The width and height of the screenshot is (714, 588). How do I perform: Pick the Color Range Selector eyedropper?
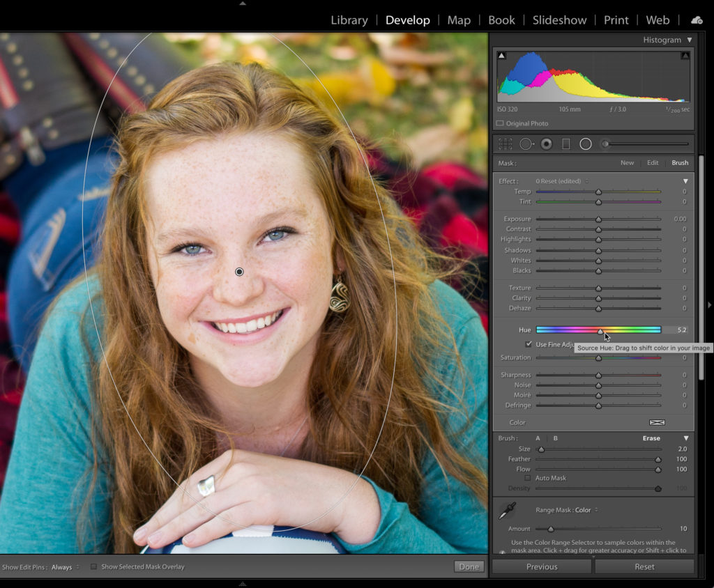(507, 511)
